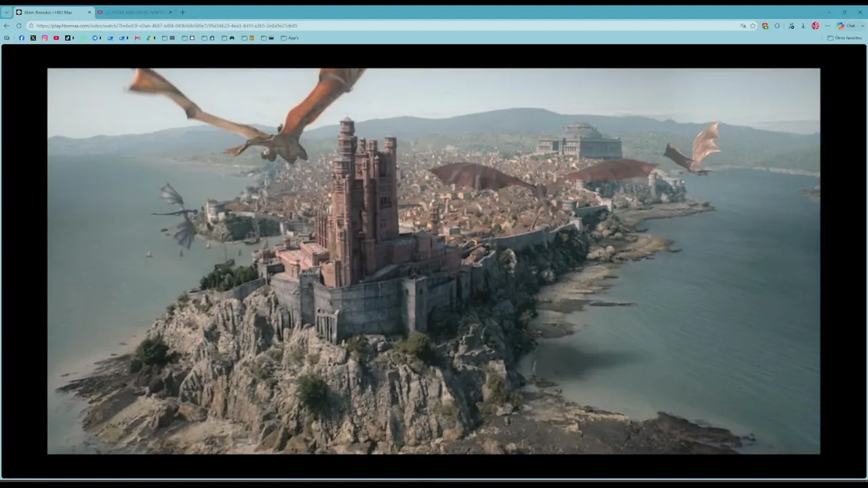Open Copilot Chat sidebar
The height and width of the screenshot is (488, 868).
click(846, 26)
